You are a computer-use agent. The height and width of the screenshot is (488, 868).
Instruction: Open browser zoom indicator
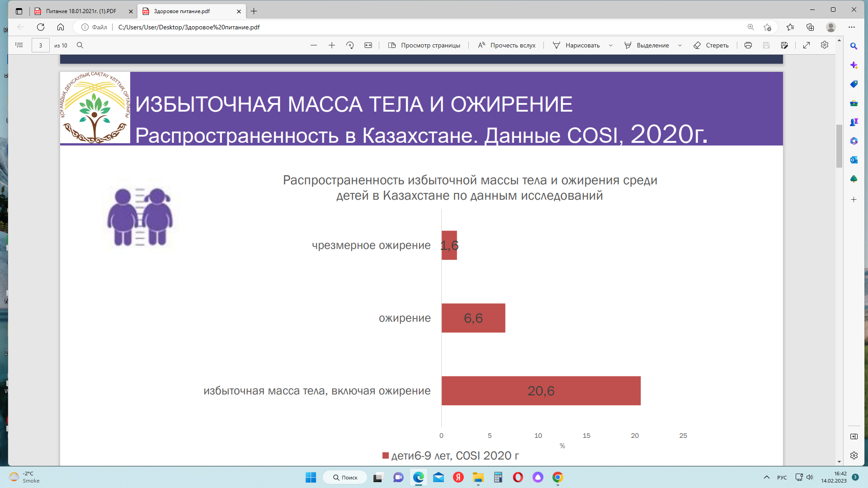point(751,27)
